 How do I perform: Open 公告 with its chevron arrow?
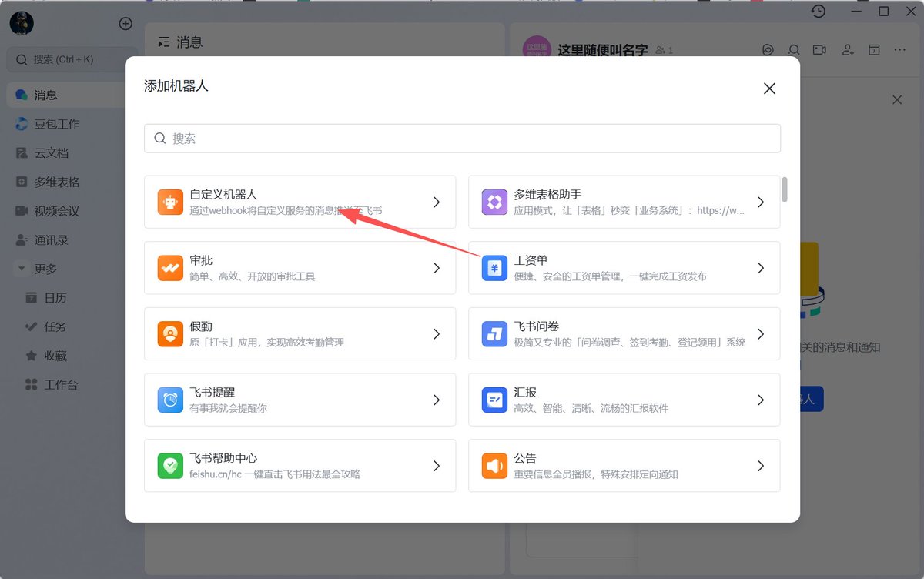coord(761,466)
